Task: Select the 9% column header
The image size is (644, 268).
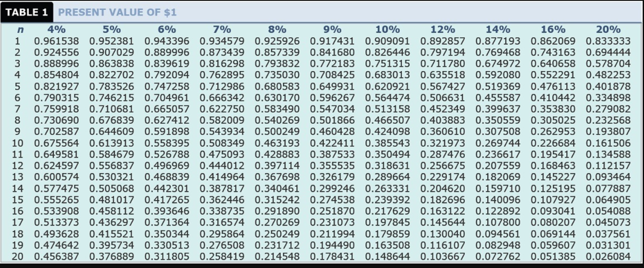Action: [x=332, y=30]
